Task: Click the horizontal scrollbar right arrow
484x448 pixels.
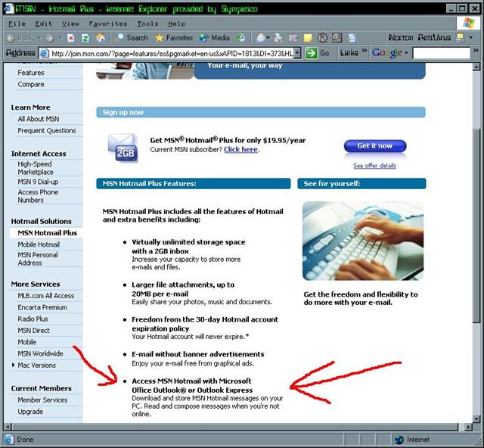Action: point(468,427)
